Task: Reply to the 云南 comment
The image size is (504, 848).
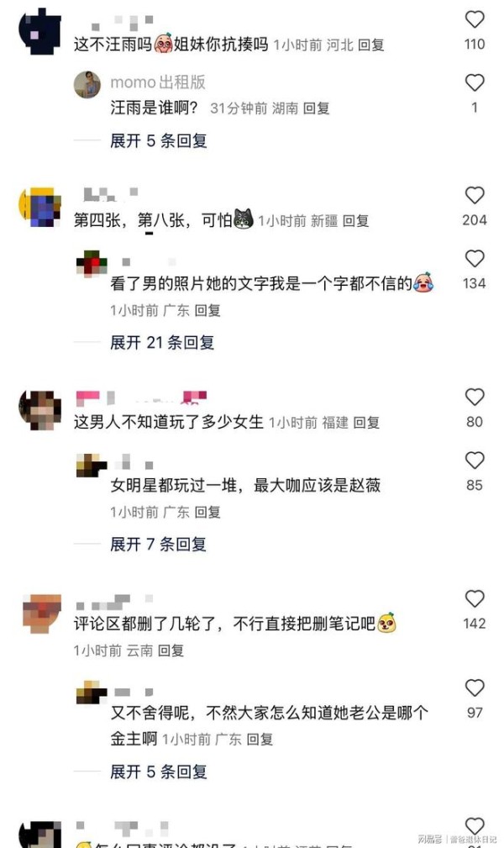Action: pyautogui.click(x=171, y=650)
